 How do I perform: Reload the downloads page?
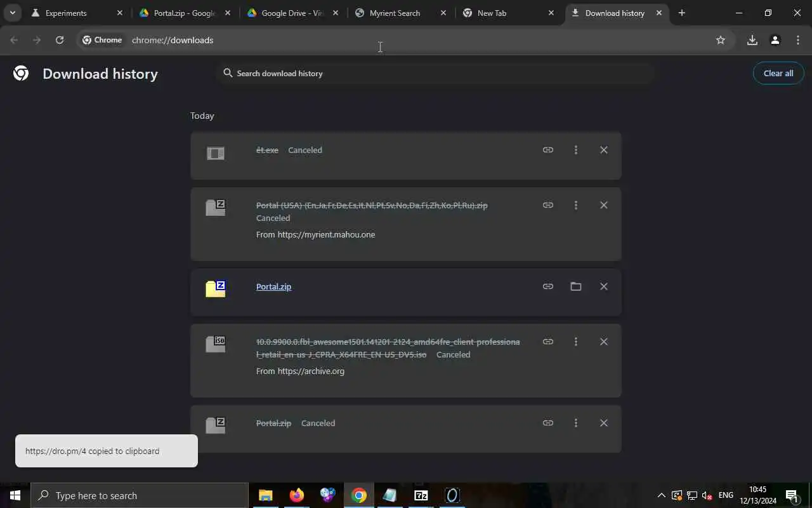click(x=60, y=40)
